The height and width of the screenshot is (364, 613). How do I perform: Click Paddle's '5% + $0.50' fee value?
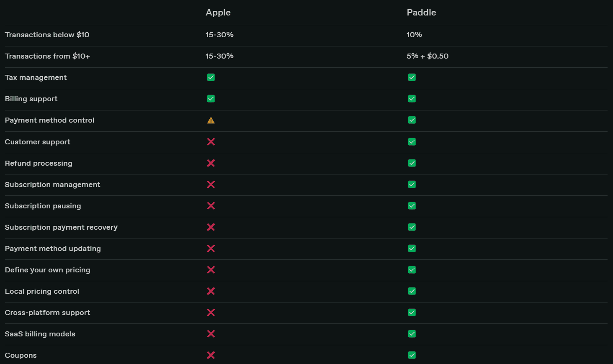pos(428,56)
